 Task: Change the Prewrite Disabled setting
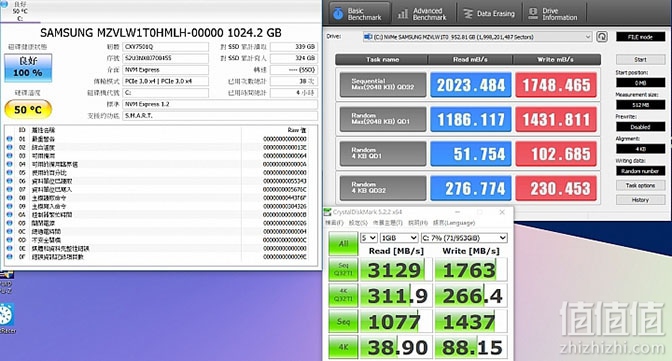pos(640,127)
